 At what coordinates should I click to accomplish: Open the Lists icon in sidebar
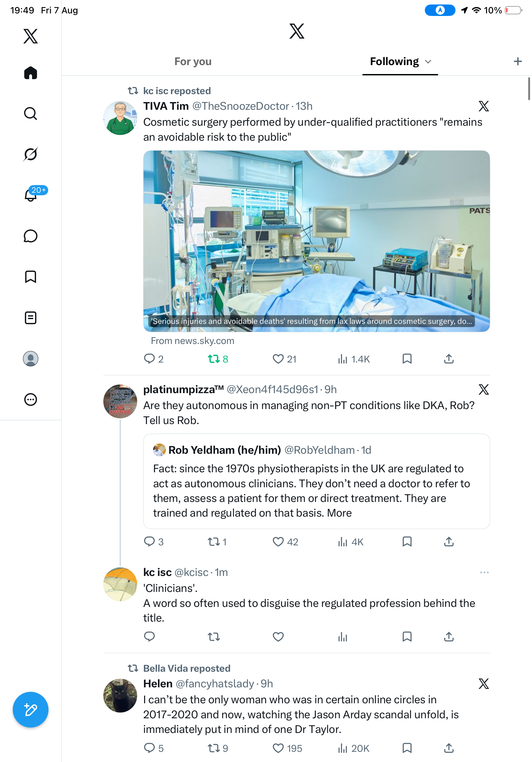[x=31, y=318]
